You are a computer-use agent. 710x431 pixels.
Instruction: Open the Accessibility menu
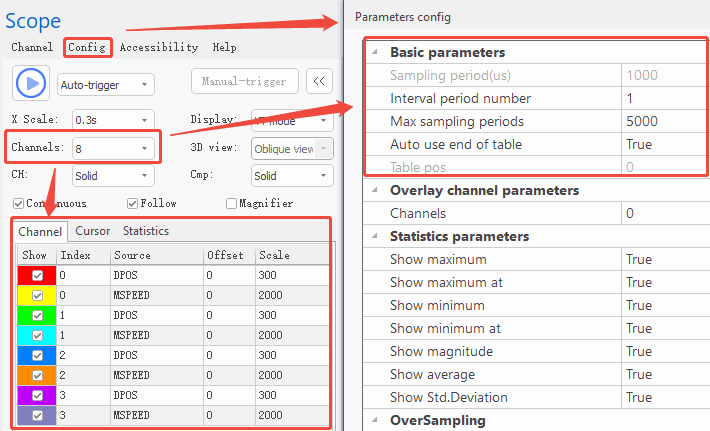[159, 47]
